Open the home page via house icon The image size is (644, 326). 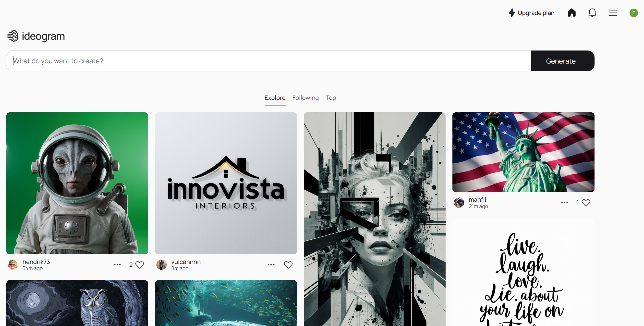pyautogui.click(x=571, y=13)
